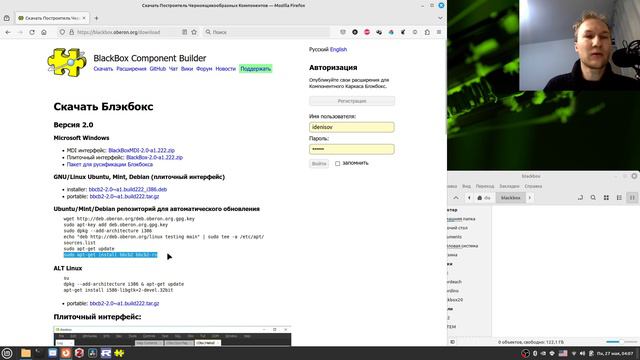Viewport: 640px width, 360px height.
Task: Click BlackBox puzzle icon in taskbar
Action: coord(119,353)
